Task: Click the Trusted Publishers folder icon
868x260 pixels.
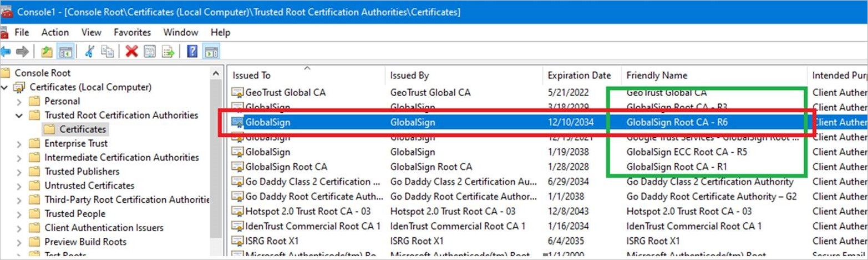Action: tap(35, 171)
